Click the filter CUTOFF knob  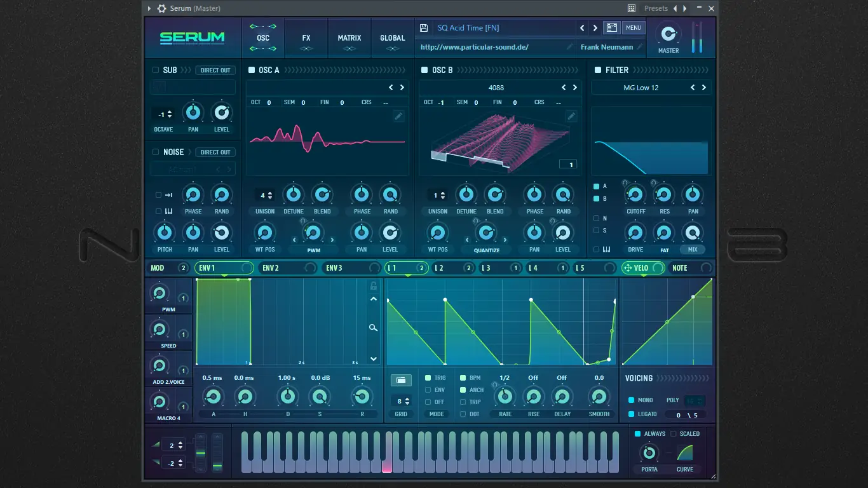635,194
